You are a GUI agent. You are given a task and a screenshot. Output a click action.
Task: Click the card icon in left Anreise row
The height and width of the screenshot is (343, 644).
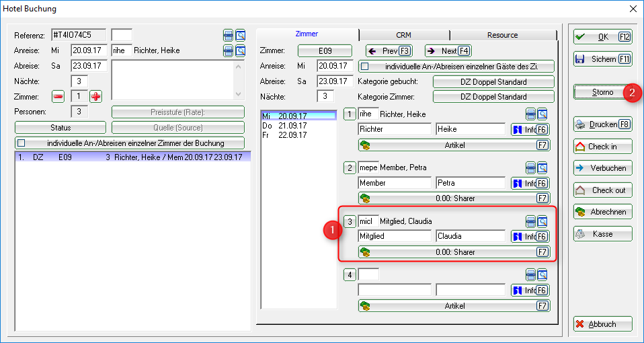pos(229,51)
